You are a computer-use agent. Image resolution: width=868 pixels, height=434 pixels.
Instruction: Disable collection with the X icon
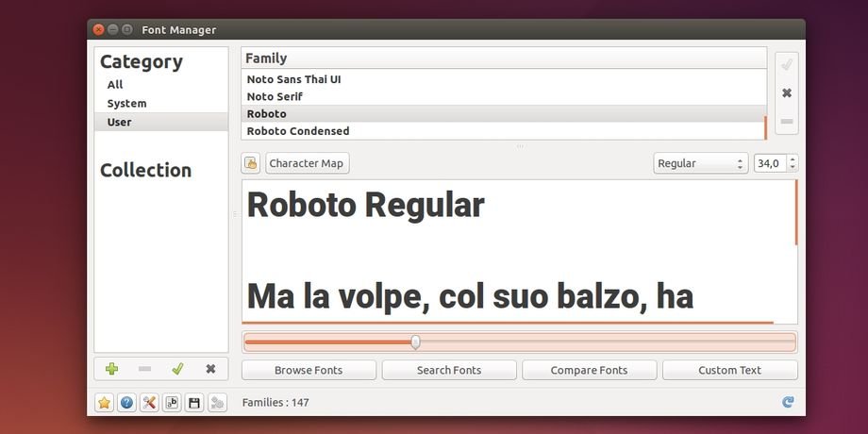click(210, 369)
